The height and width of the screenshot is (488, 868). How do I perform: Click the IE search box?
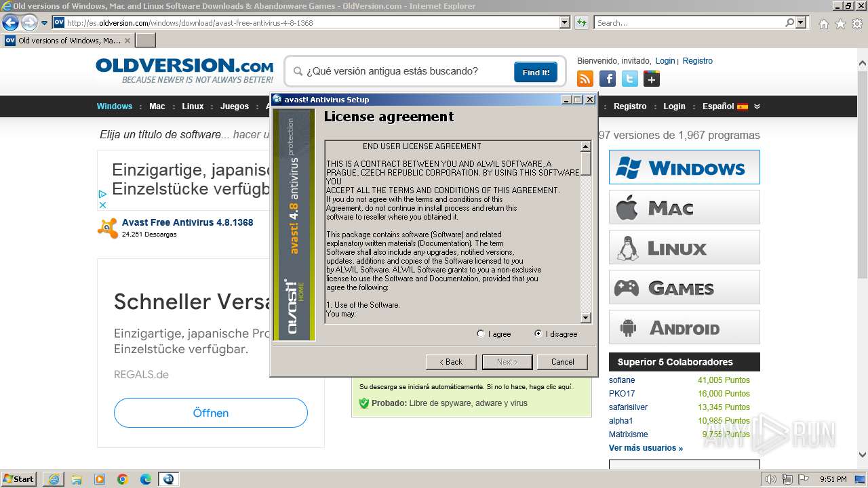tap(690, 22)
